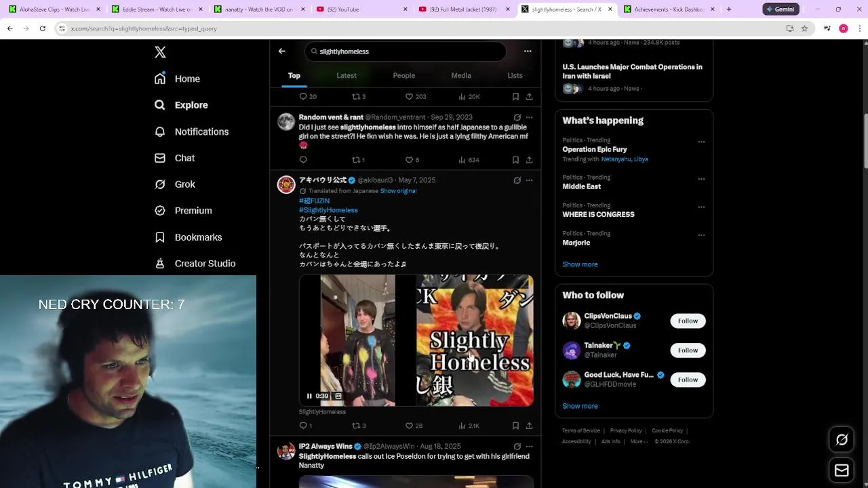Open a new browser tab
This screenshot has width=868, height=488.
coord(729,9)
